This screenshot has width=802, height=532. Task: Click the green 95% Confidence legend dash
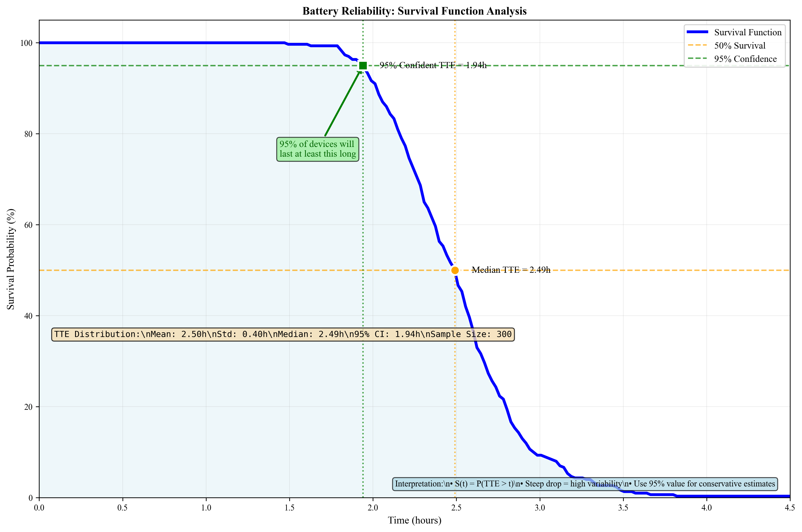(697, 58)
